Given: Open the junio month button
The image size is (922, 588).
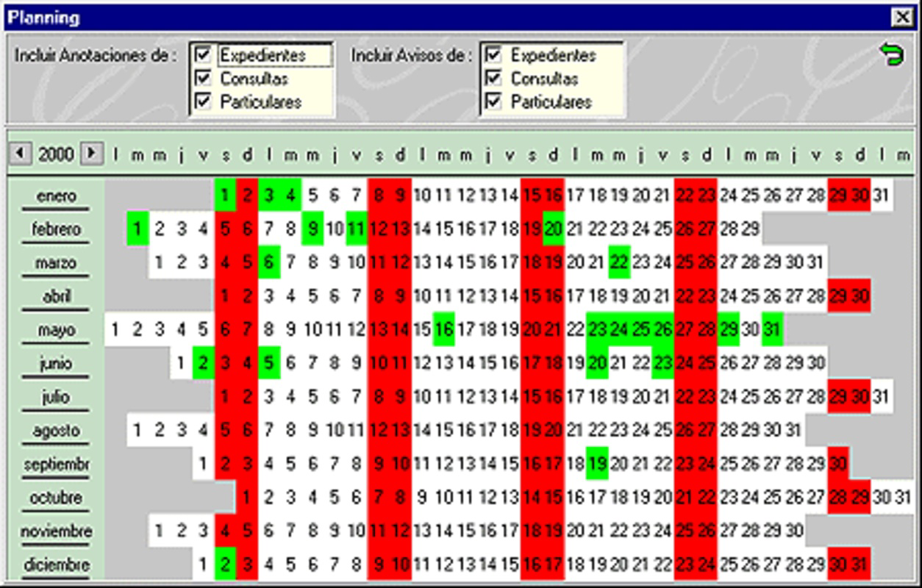Looking at the screenshot, I should pyautogui.click(x=56, y=364).
